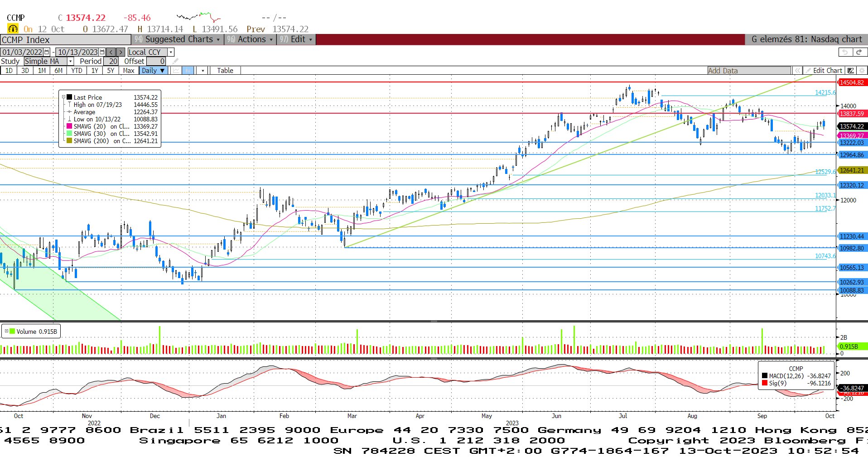Expand the Local CCY currency dropdown

[x=171, y=52]
